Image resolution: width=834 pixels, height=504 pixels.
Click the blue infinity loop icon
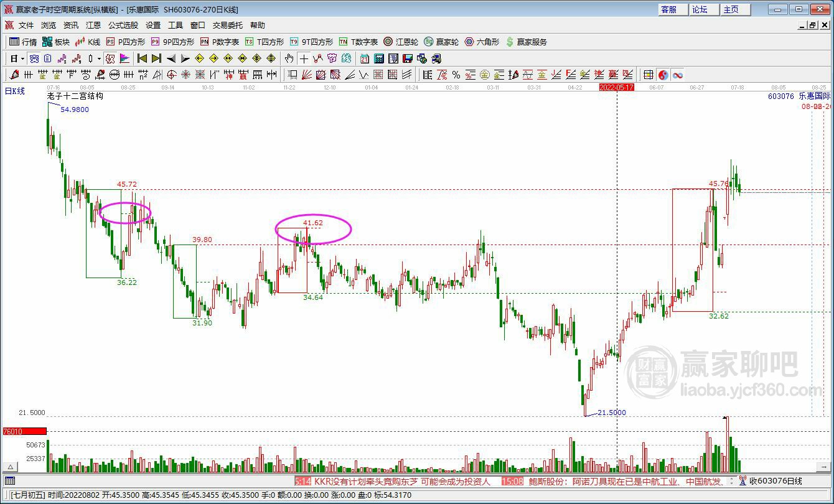[x=678, y=75]
